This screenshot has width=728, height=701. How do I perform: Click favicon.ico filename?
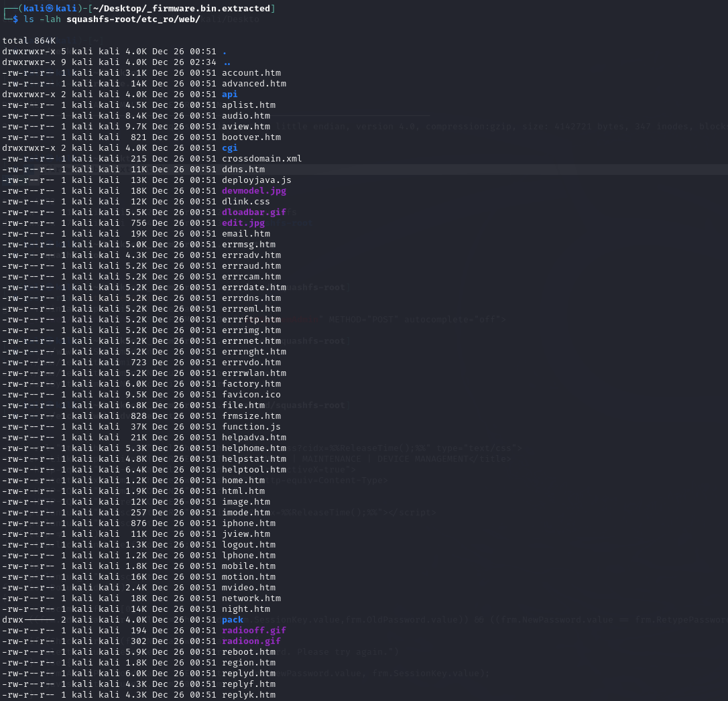(x=251, y=394)
